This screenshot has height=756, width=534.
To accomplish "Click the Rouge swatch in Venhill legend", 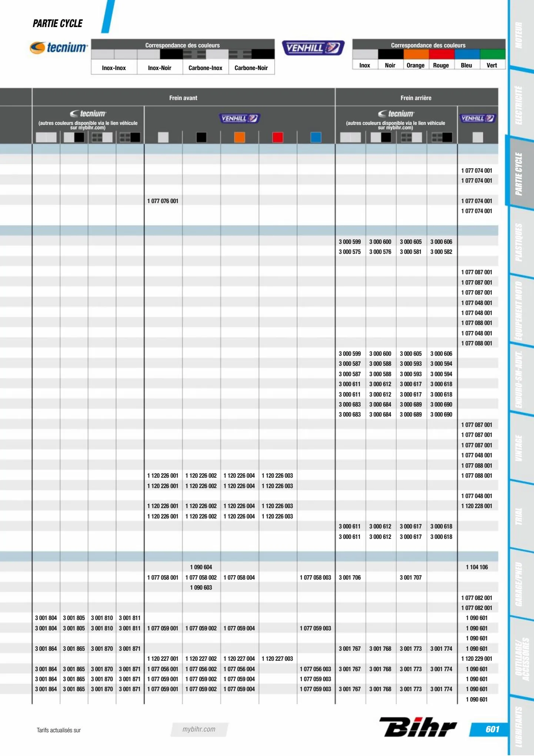I will [x=441, y=54].
